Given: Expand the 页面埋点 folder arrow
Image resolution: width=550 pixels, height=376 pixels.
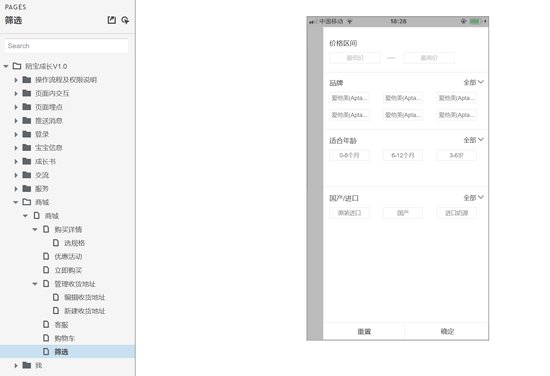Looking at the screenshot, I should click(16, 107).
